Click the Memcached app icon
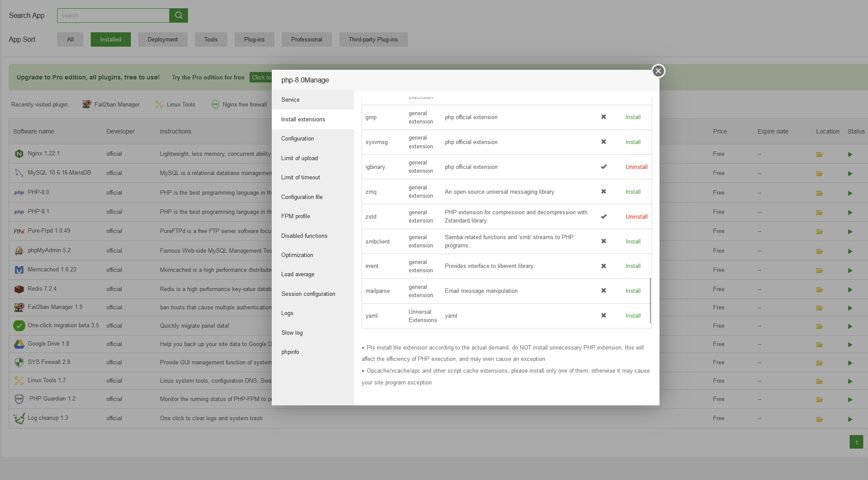The image size is (868, 480). pos(19,269)
